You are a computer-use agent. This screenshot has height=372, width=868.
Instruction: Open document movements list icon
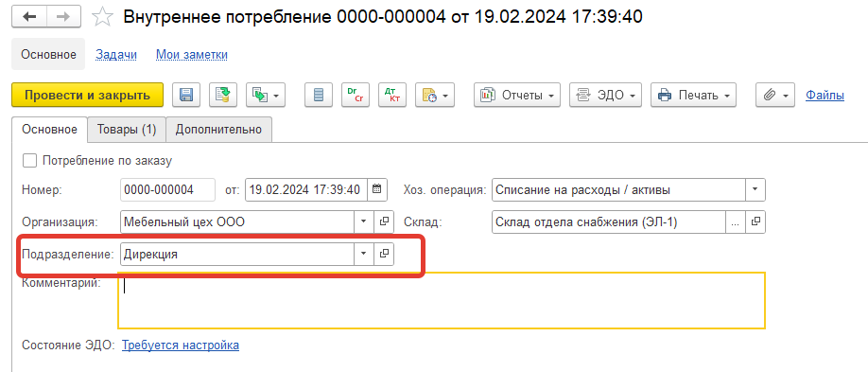point(319,95)
